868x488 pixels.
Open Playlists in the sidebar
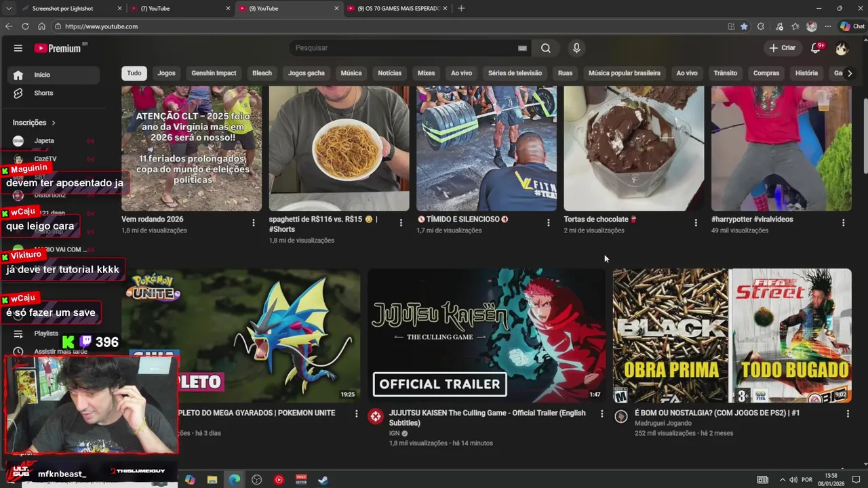click(x=46, y=333)
